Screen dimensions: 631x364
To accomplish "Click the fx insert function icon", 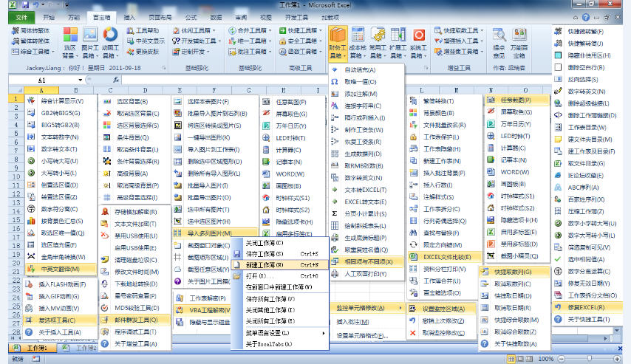I will point(116,80).
